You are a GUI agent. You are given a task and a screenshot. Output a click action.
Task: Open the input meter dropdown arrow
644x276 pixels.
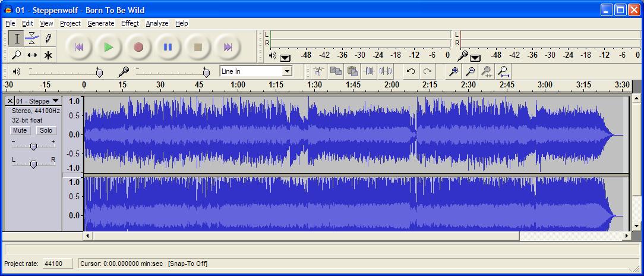(475, 58)
